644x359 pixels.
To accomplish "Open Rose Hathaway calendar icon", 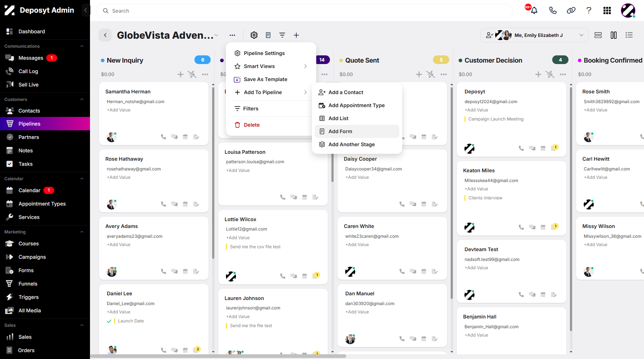I will [x=185, y=204].
